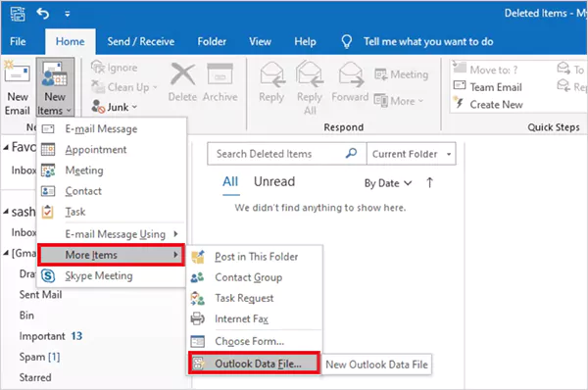Select Internet Fax from the submenu
This screenshot has width=588, height=390.
pyautogui.click(x=255, y=318)
